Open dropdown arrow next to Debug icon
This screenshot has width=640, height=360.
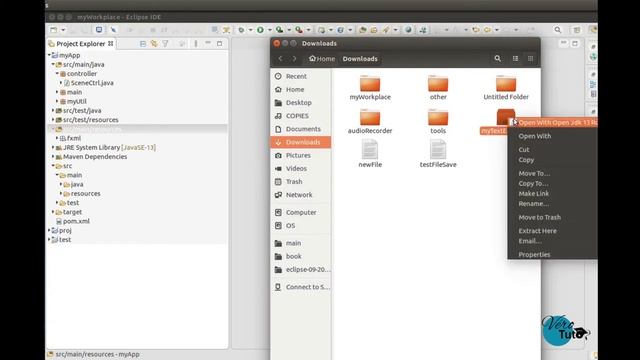(251, 30)
